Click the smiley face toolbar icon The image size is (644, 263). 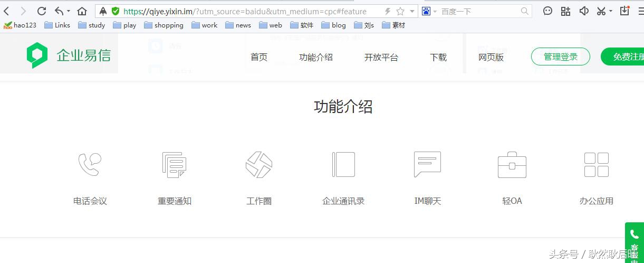pos(548,11)
